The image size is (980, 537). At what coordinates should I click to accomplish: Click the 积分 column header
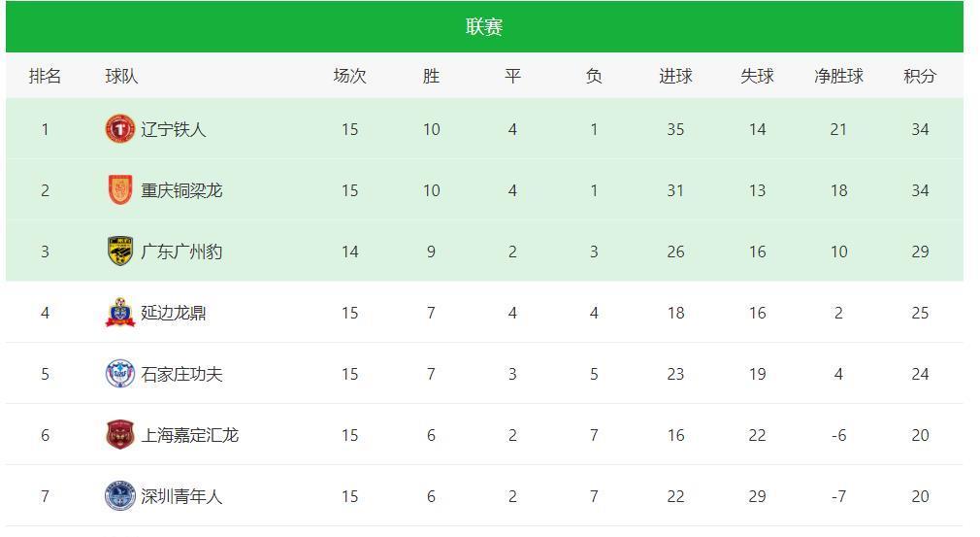[920, 77]
